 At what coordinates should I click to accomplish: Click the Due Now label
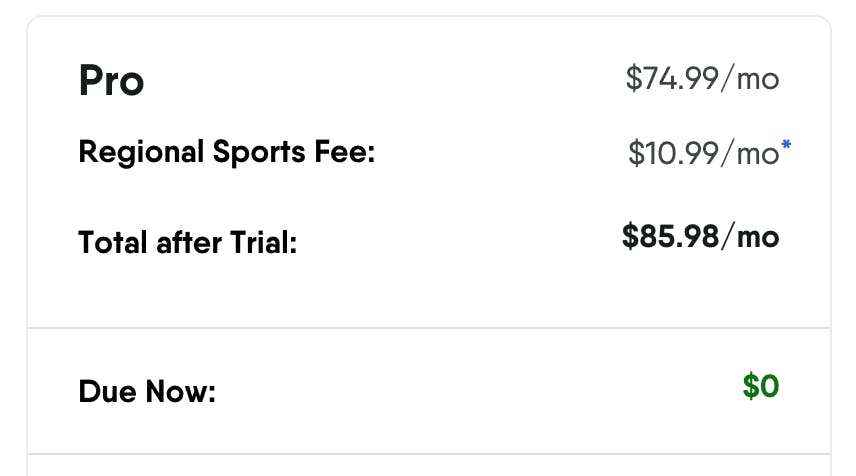pyautogui.click(x=147, y=391)
